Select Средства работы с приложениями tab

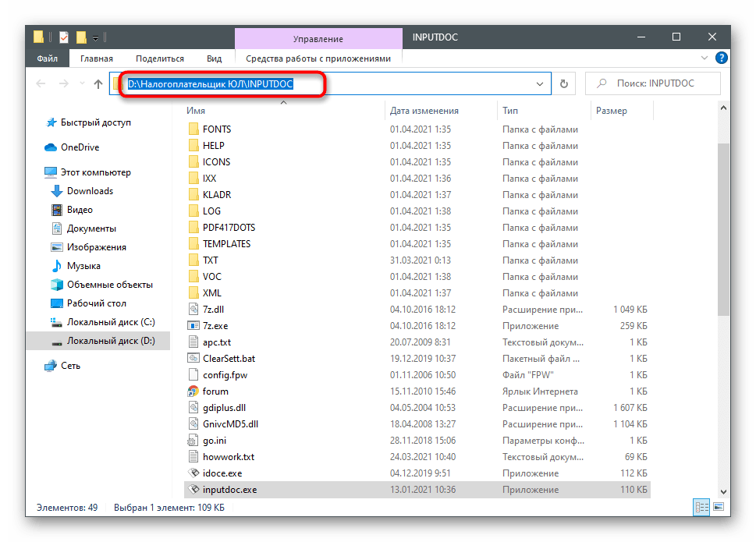318,58
